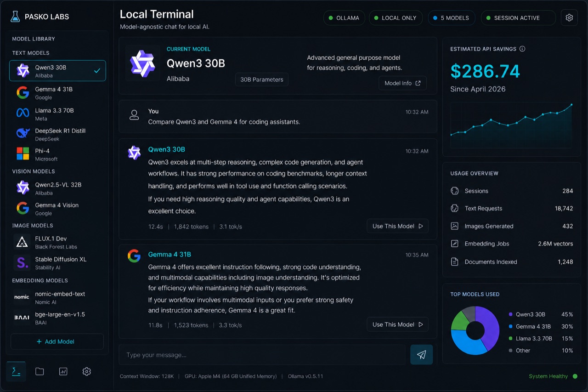Click the Add Model button
The image size is (588, 392).
(x=57, y=341)
